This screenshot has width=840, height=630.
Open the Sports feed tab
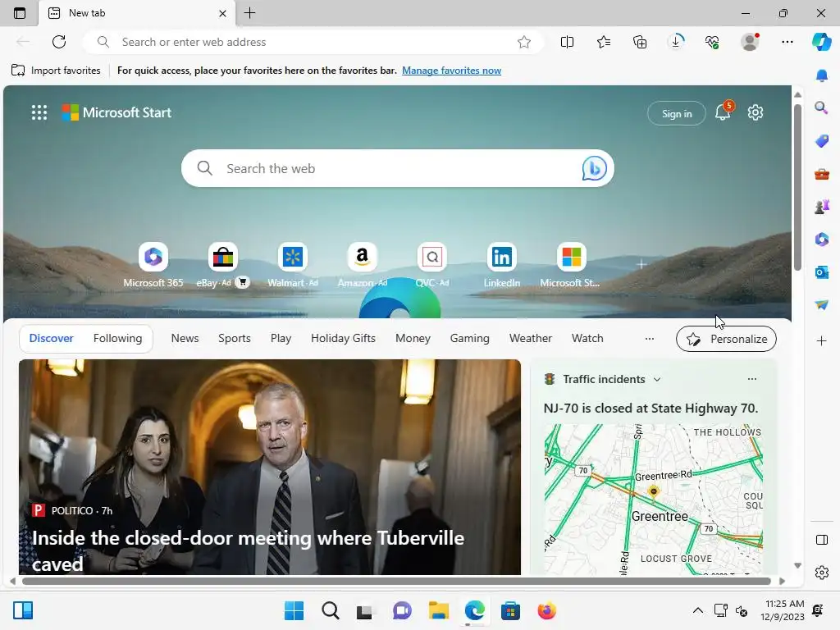234,339
